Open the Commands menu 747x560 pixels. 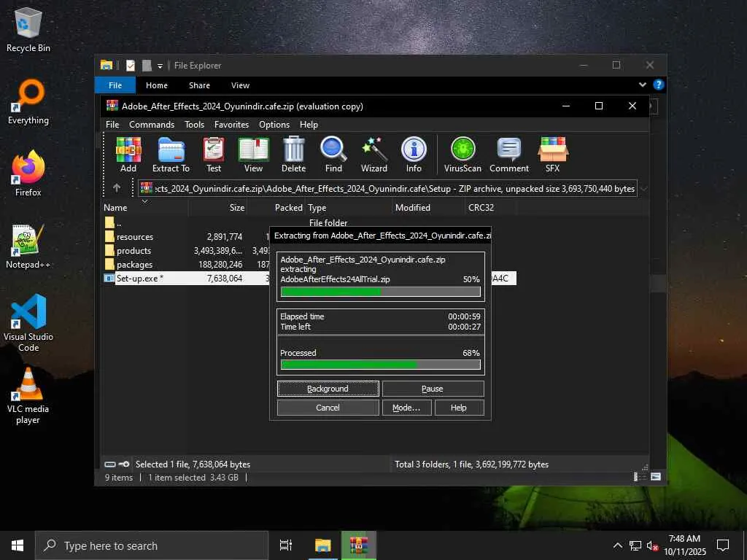tap(152, 125)
